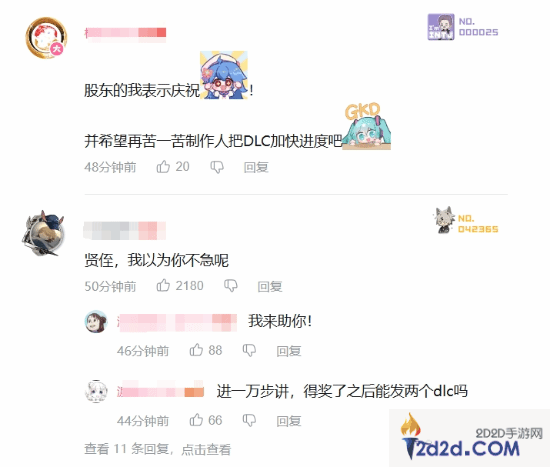Image resolution: width=550 pixels, height=467 pixels.
Task: Like the reply '我来助你!'
Action: (196, 350)
